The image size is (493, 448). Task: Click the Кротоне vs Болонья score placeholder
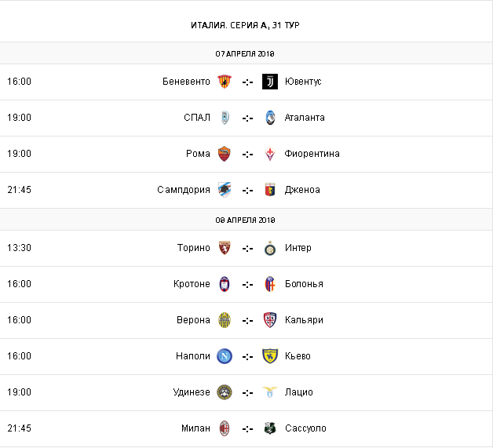coord(247,284)
